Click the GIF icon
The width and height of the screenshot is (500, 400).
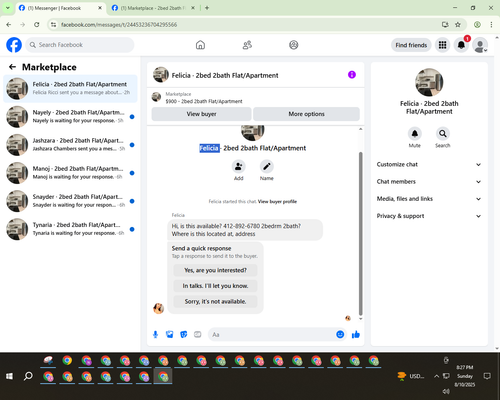point(198,334)
